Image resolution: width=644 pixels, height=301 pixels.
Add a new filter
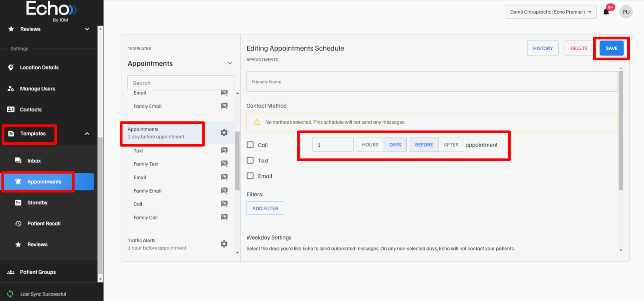click(x=265, y=208)
